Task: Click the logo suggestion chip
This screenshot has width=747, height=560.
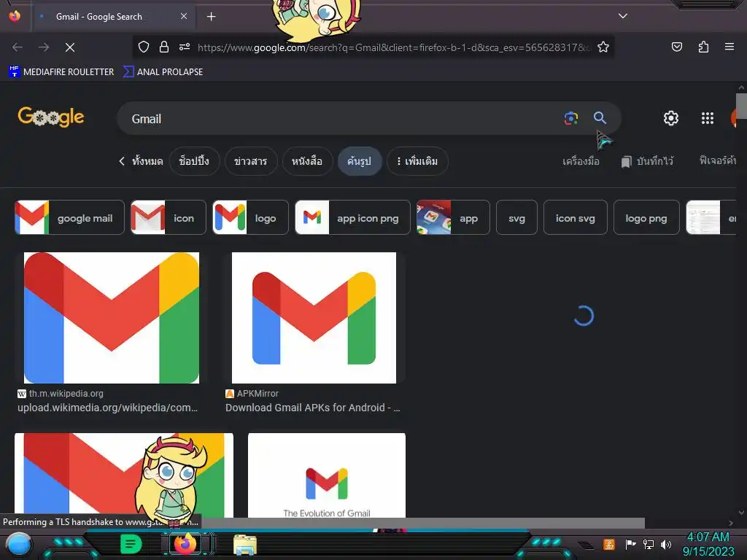Action: click(251, 217)
